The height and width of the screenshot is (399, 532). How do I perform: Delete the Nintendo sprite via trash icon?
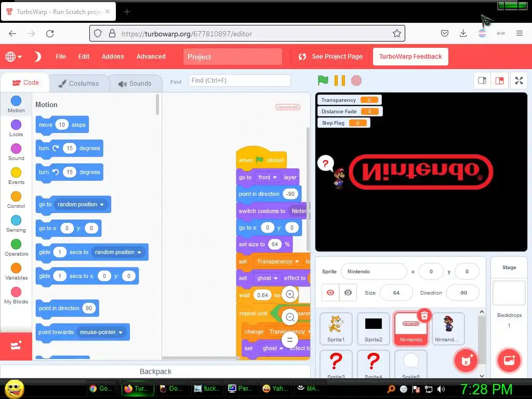coord(424,316)
